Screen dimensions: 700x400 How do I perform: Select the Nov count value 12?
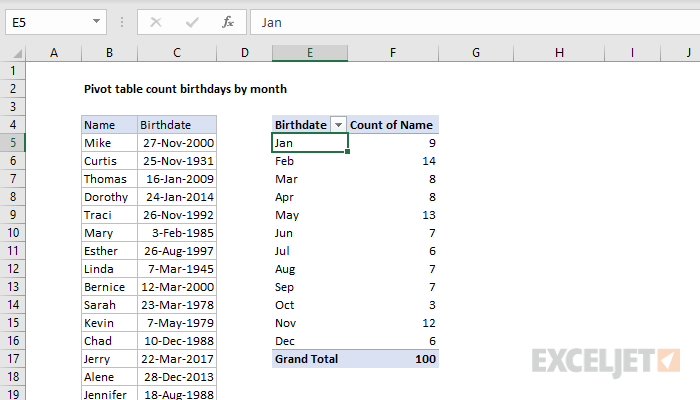click(393, 323)
